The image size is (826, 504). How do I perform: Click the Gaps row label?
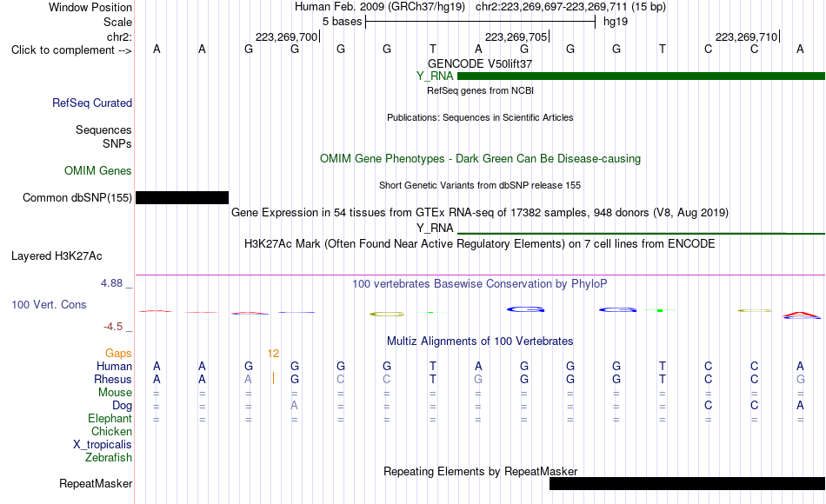coord(118,354)
